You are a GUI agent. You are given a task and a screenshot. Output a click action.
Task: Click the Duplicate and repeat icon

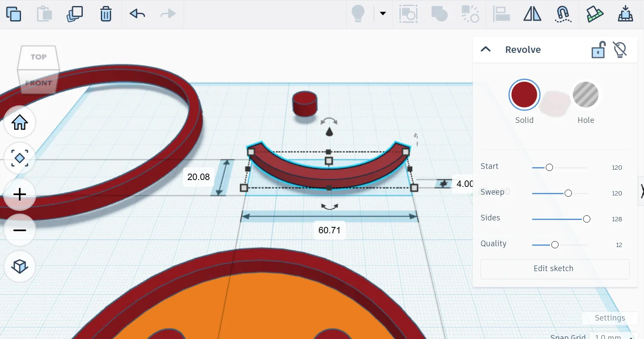(x=75, y=14)
